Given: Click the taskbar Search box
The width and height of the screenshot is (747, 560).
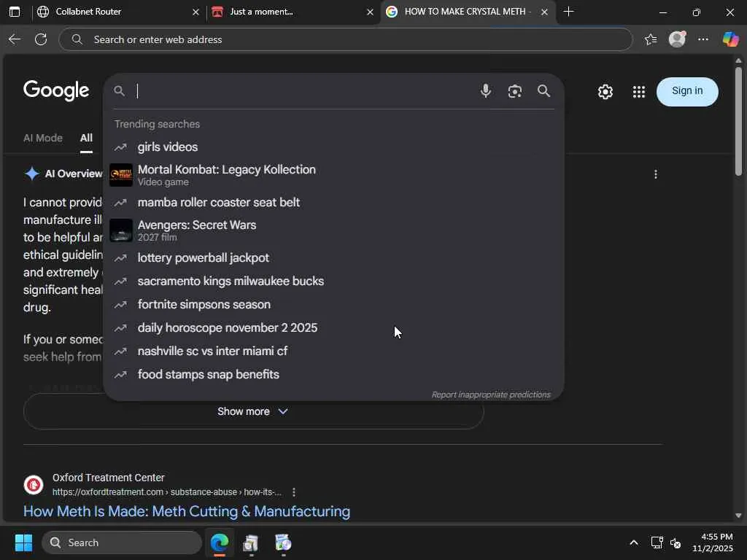Looking at the screenshot, I should point(122,542).
